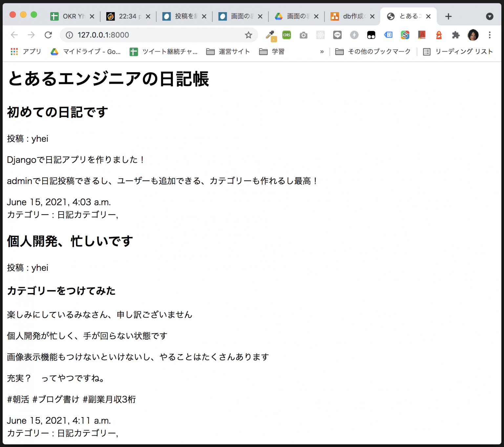Click the 初めての日記です entry heading

point(57,112)
